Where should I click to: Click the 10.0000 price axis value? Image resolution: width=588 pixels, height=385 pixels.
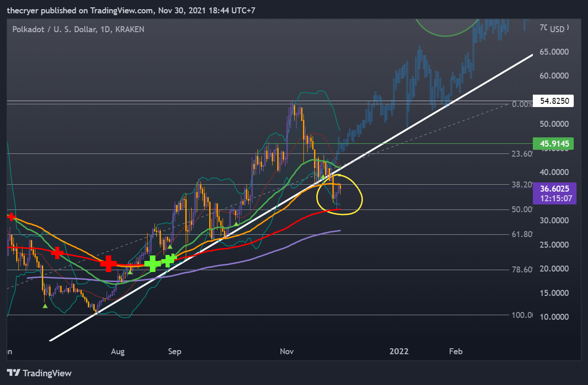click(554, 317)
